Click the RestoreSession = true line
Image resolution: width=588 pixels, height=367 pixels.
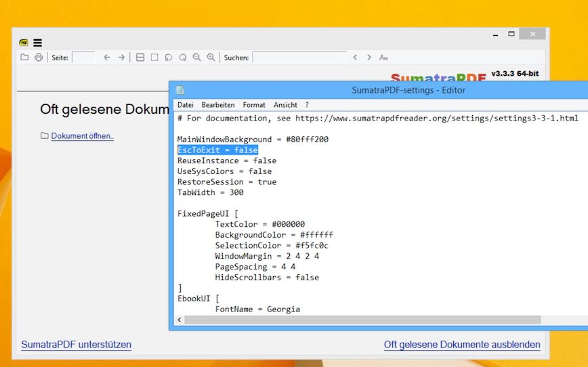(227, 182)
